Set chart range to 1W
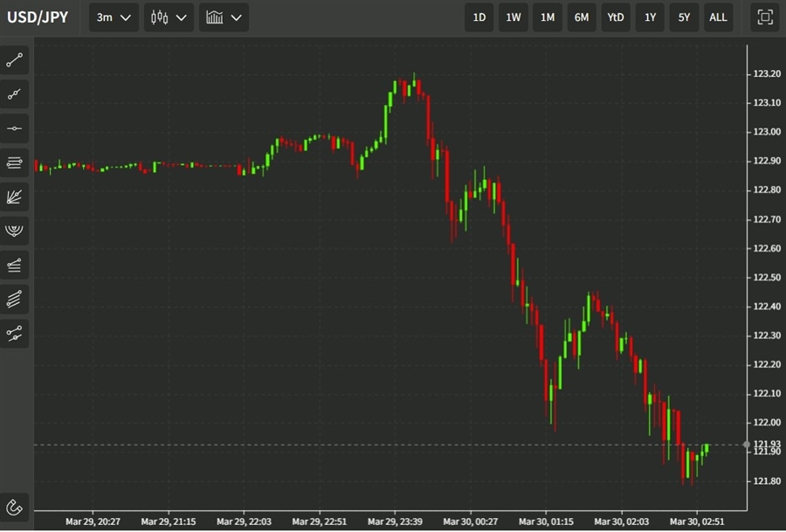 514,17
